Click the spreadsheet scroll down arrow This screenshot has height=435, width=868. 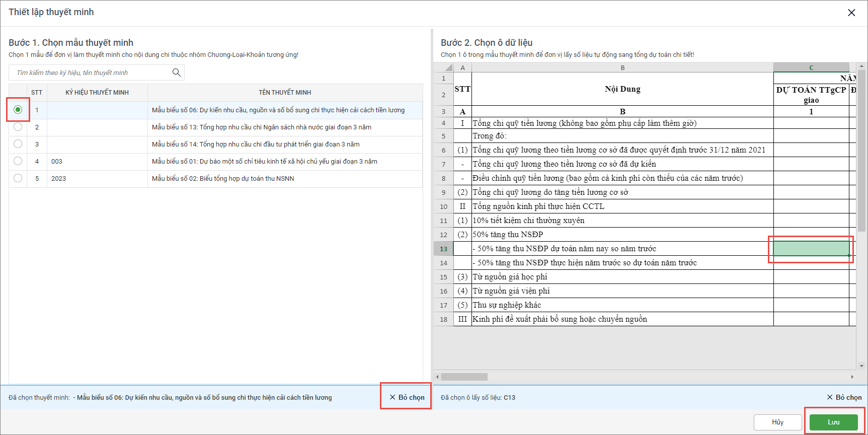[x=861, y=366]
